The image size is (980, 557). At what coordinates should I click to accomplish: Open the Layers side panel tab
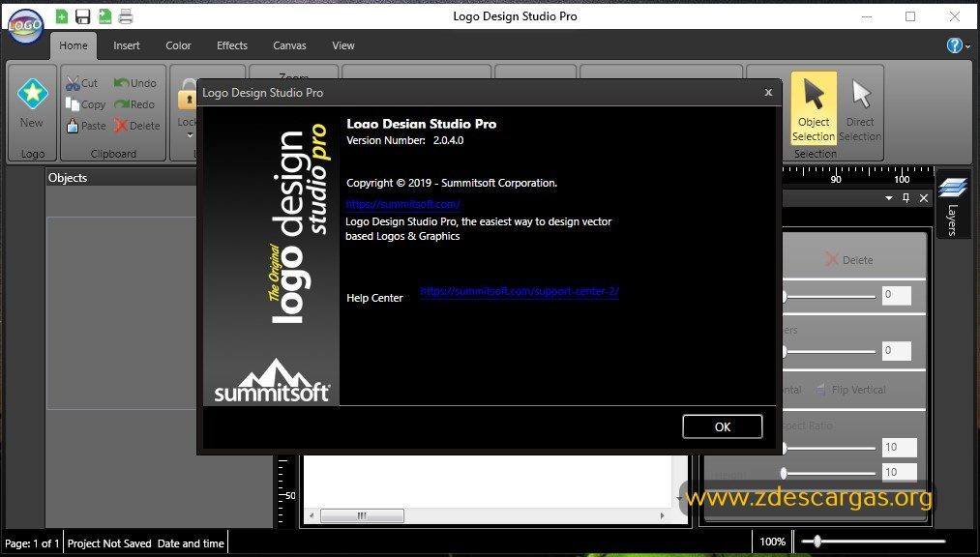pos(952,205)
